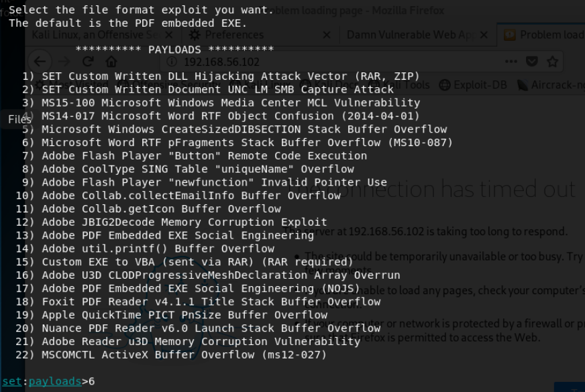Reload the current page
The width and height of the screenshot is (585, 392).
pos(88,62)
